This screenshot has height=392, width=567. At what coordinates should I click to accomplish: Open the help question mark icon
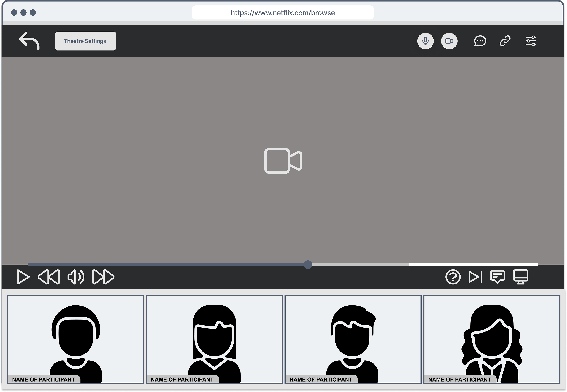click(x=453, y=277)
